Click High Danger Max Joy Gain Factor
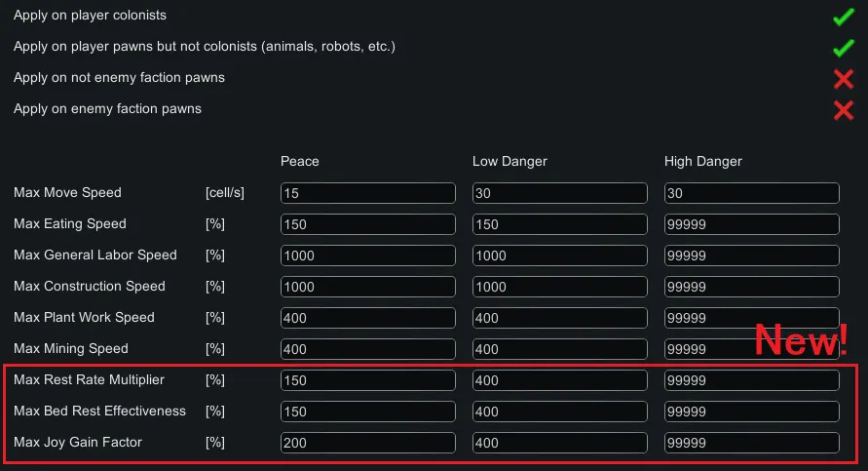 [751, 443]
